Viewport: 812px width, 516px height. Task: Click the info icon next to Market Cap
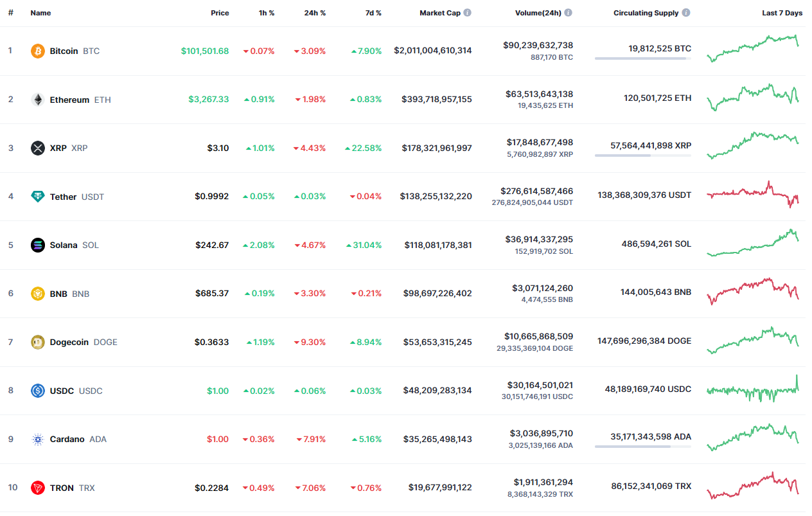point(467,13)
